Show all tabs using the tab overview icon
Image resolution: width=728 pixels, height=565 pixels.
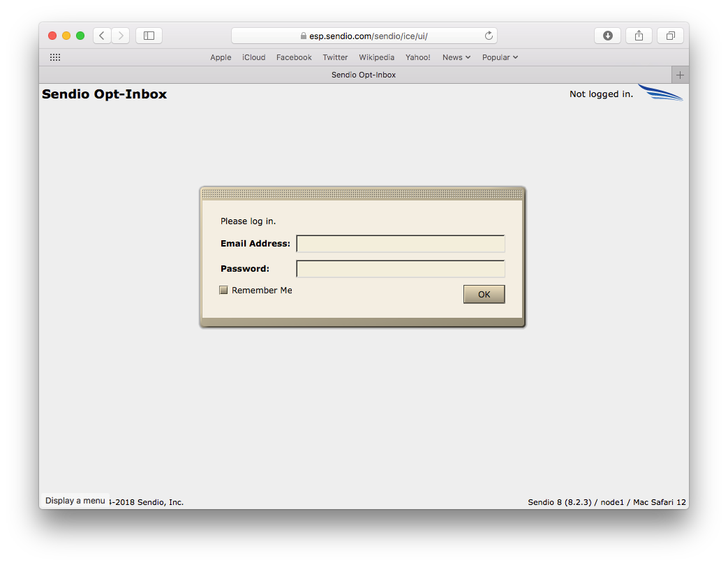click(x=670, y=35)
